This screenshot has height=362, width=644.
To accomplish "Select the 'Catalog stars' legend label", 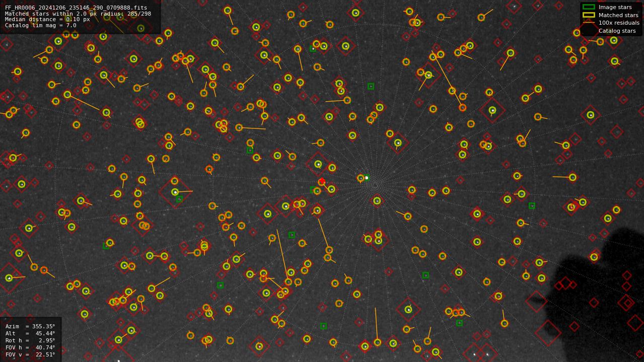I will 617,31.
